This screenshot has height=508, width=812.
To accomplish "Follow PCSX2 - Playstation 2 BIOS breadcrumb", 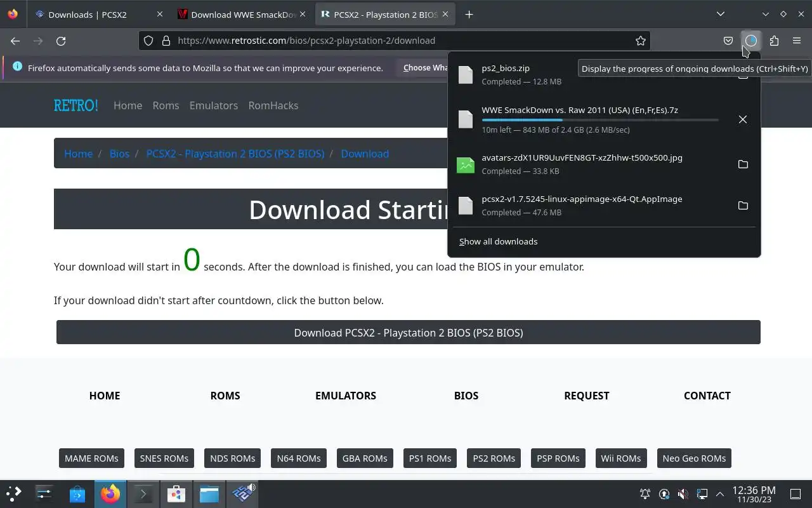I will pyautogui.click(x=235, y=154).
